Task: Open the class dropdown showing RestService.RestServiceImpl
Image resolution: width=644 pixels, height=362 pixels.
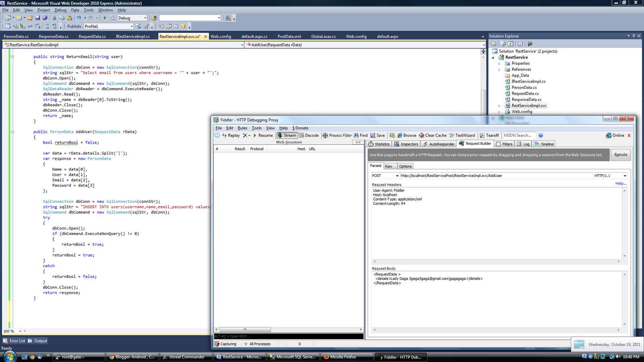Action: click(242, 45)
